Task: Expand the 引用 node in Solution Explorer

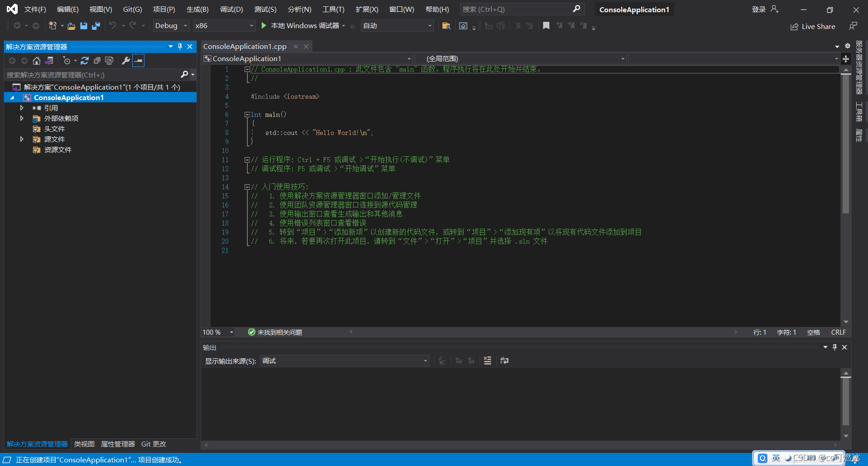Action: (21, 108)
